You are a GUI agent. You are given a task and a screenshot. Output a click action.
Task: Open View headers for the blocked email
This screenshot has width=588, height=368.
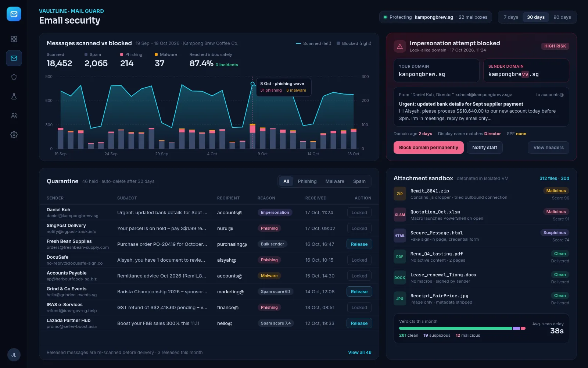pyautogui.click(x=548, y=148)
